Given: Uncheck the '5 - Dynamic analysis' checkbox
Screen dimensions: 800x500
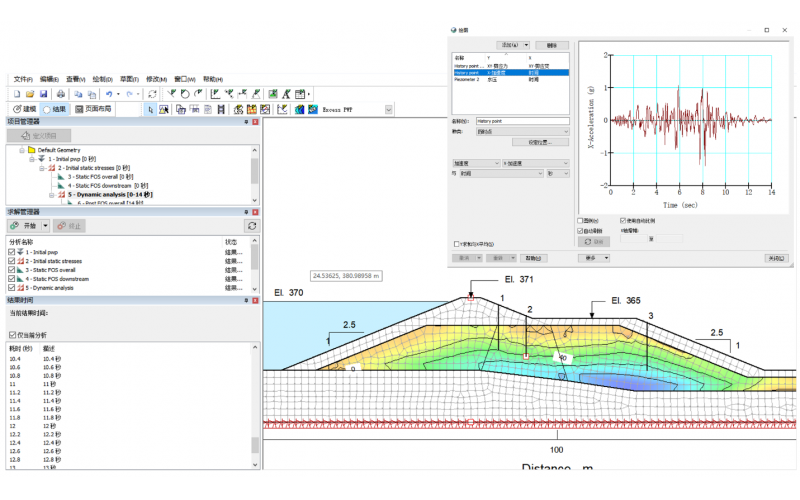Looking at the screenshot, I should 11,287.
